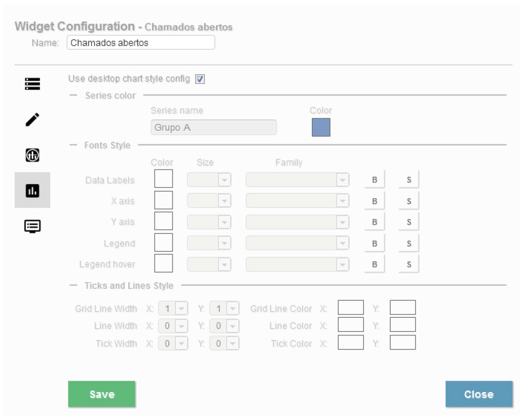The image size is (524, 420).
Task: Choose the Legend hover font color box
Action: point(163,263)
